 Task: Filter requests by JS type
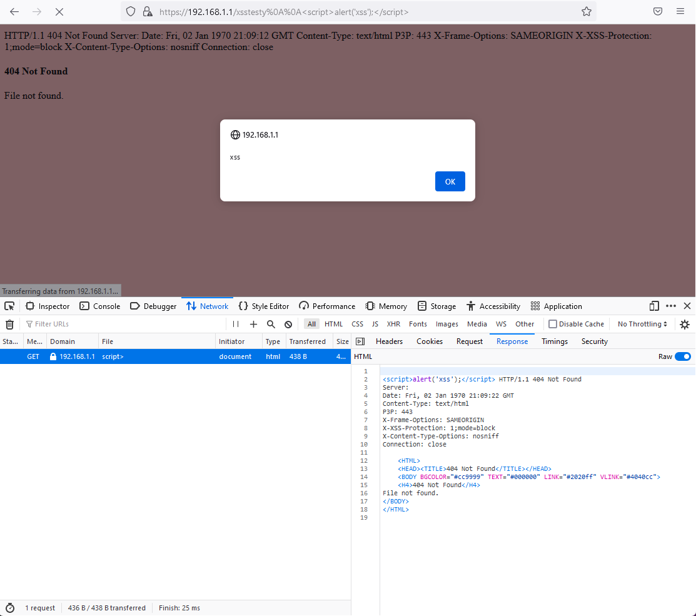(x=375, y=324)
